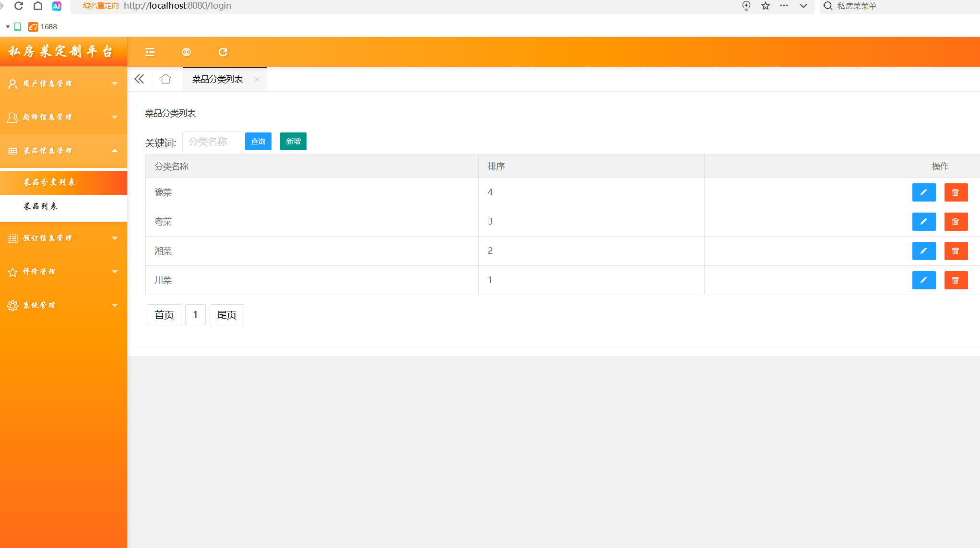The image size is (980, 548).
Task: Expand 厨师信息管理 sidebar menu
Action: click(63, 117)
